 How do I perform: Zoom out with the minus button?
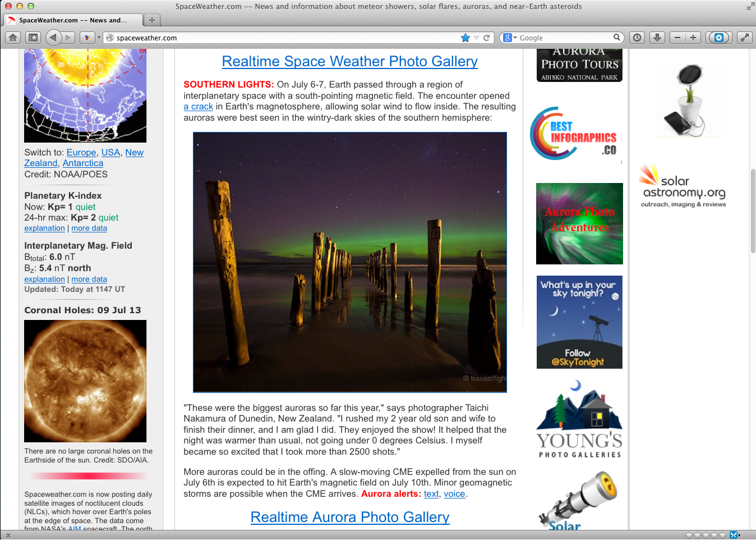point(677,38)
